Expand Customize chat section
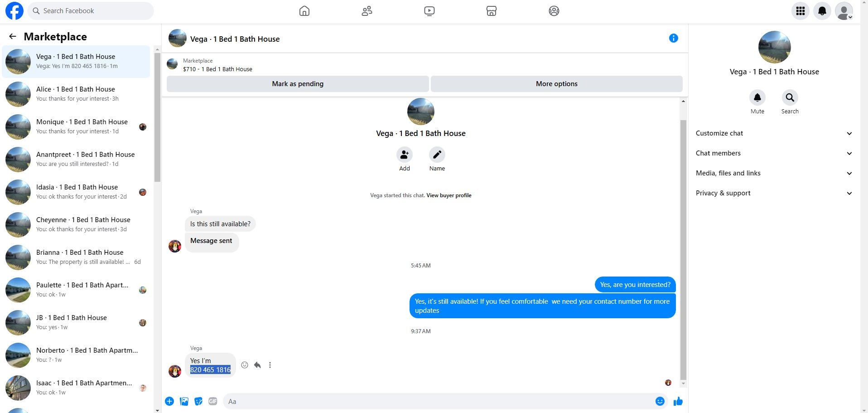The image size is (868, 413). (x=774, y=133)
